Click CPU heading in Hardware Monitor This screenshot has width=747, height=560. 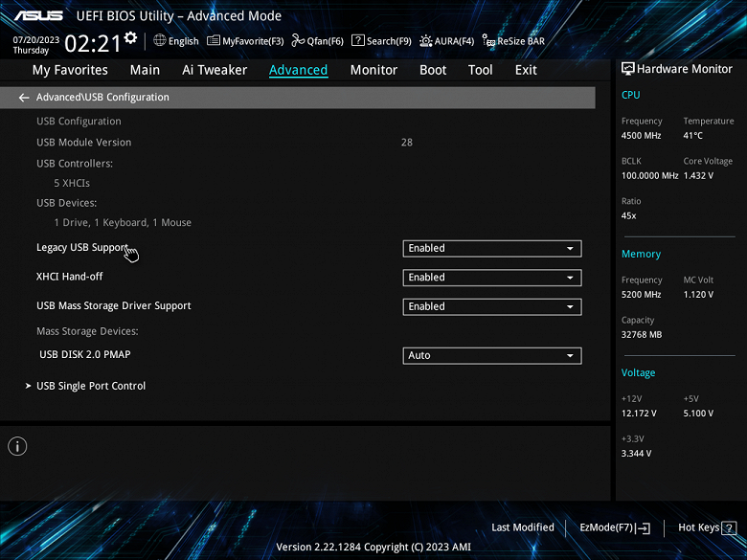[x=631, y=95]
